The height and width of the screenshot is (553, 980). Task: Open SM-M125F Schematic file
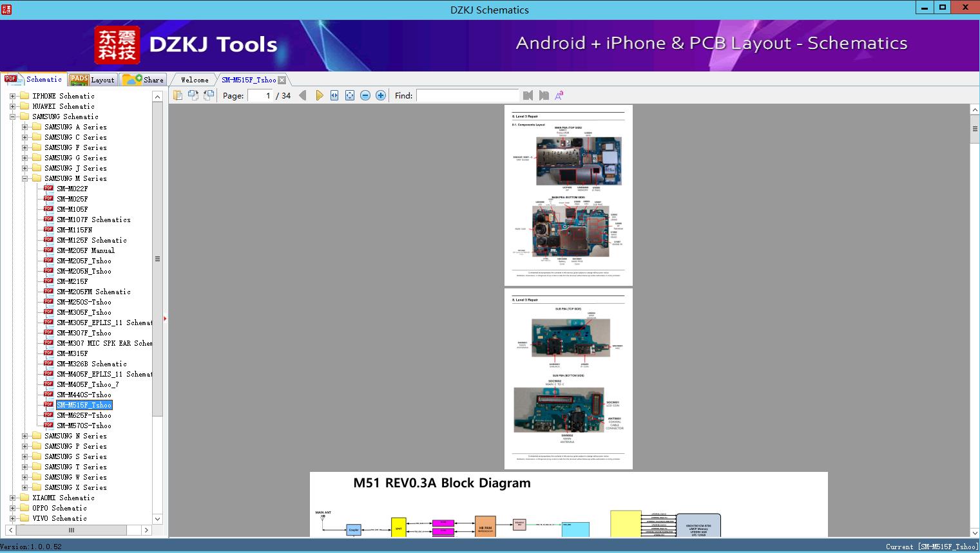click(91, 240)
